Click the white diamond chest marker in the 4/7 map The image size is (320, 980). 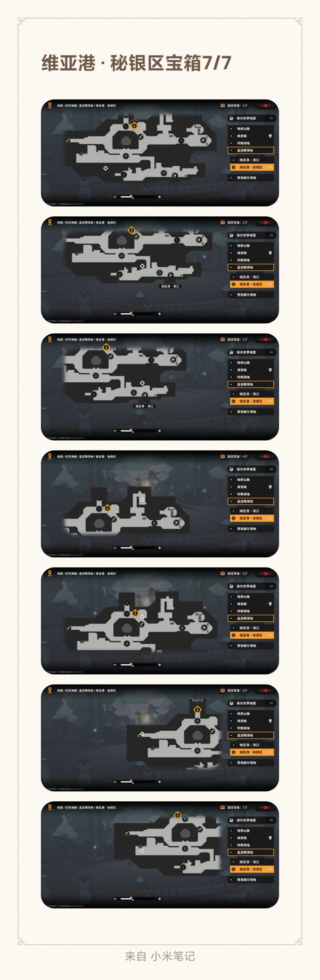click(x=142, y=500)
